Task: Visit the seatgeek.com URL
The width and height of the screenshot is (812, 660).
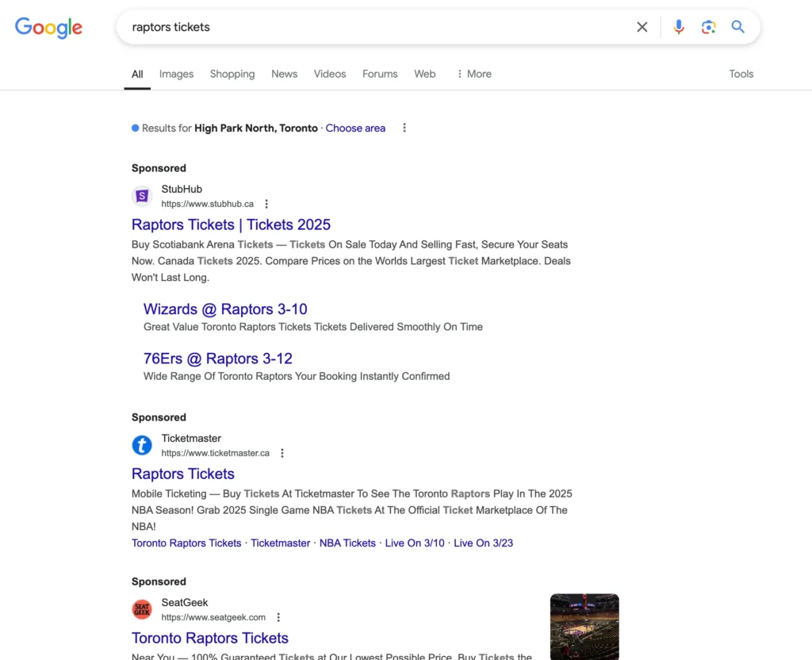Action: coord(213,617)
